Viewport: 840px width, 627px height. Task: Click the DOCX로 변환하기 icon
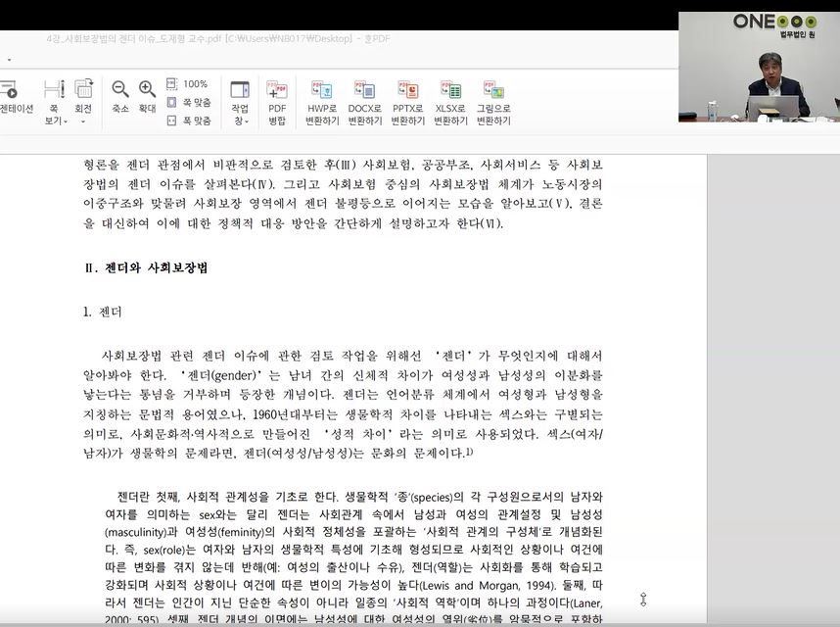[365, 103]
